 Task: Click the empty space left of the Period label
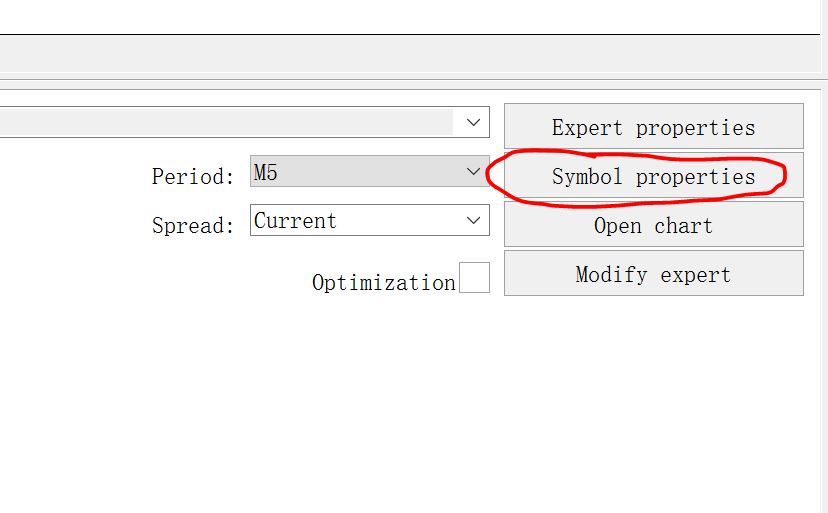74,176
